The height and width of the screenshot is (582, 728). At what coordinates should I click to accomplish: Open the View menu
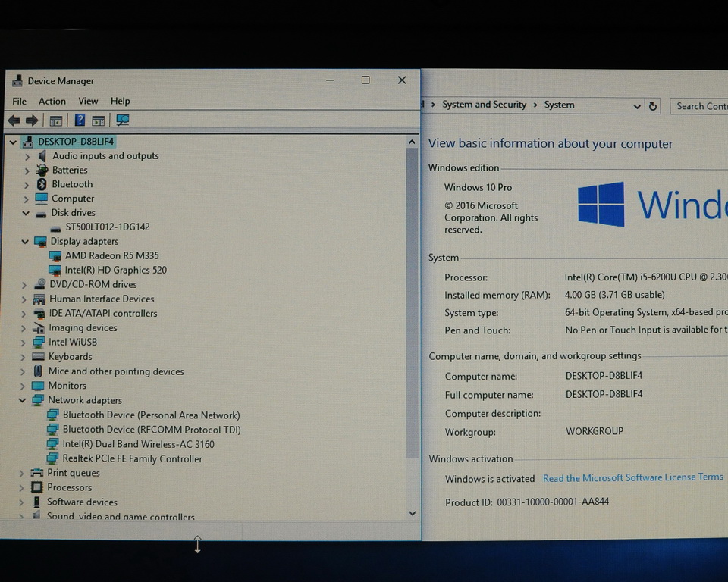pos(88,101)
